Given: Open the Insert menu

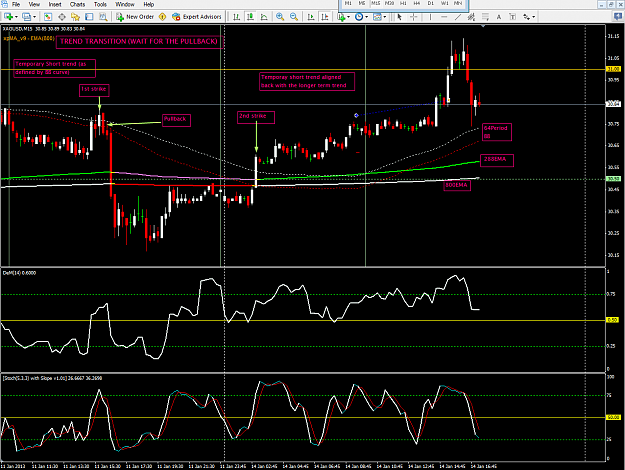Looking at the screenshot, I should click(55, 4).
